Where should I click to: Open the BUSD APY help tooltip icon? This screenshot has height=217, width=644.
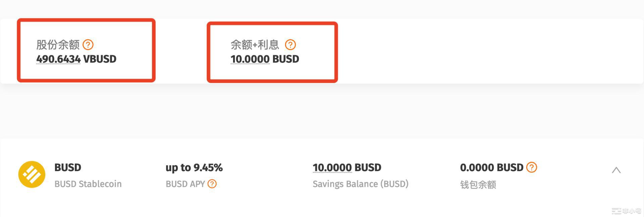(x=212, y=184)
